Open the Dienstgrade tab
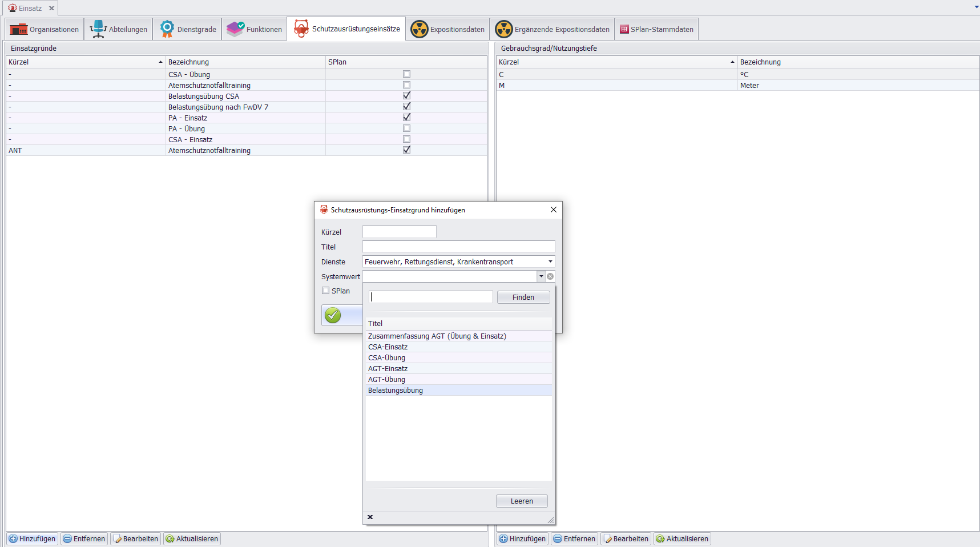 (188, 29)
